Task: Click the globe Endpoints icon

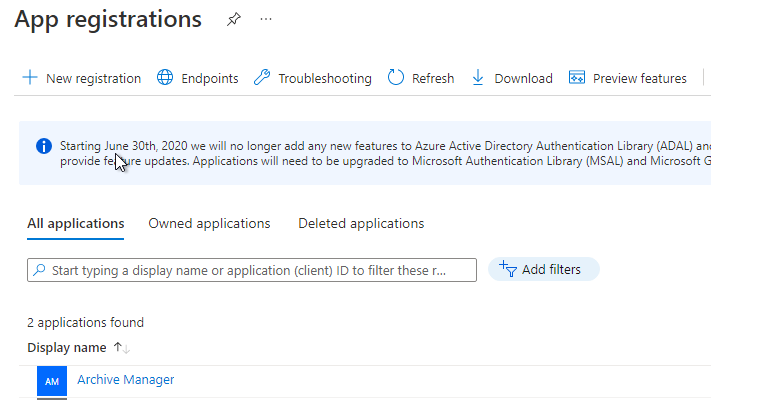Action: click(x=165, y=77)
